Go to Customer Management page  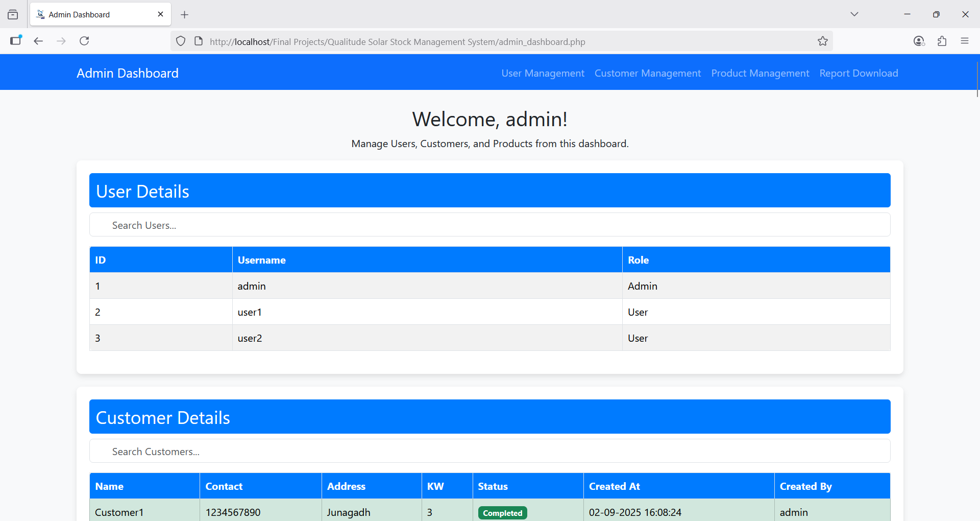[647, 73]
